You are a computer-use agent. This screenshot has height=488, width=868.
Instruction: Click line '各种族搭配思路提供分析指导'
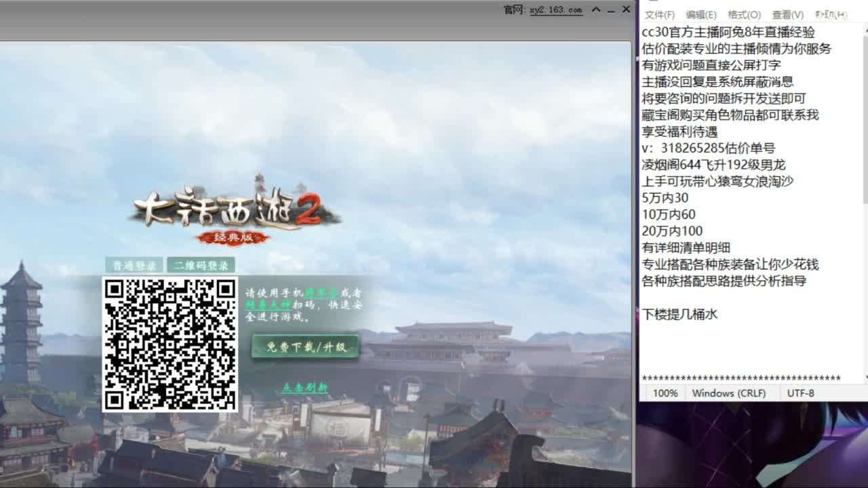tap(724, 281)
